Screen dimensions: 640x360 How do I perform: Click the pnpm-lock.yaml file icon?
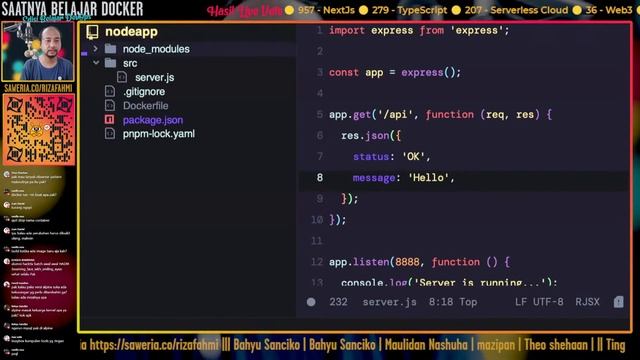(x=110, y=134)
